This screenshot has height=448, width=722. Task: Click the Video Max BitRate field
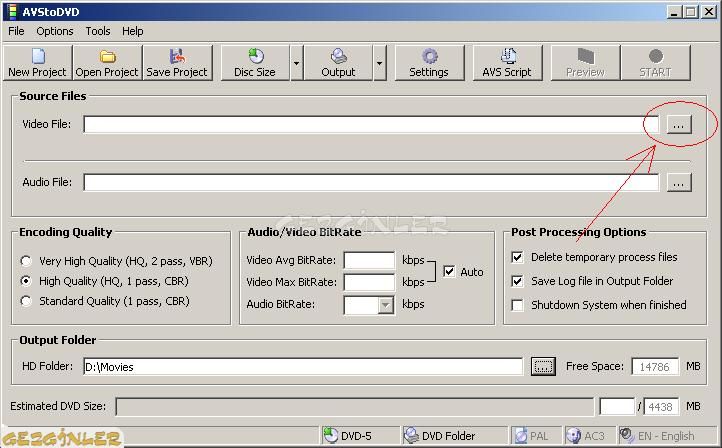pos(369,282)
